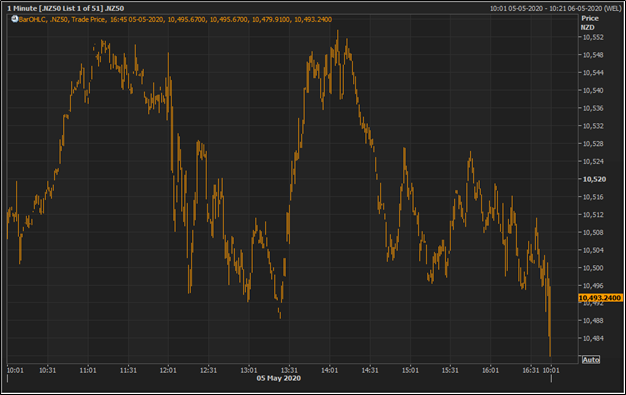Click the 15:31 time axis label
This screenshot has width=626, height=395.
450,370
